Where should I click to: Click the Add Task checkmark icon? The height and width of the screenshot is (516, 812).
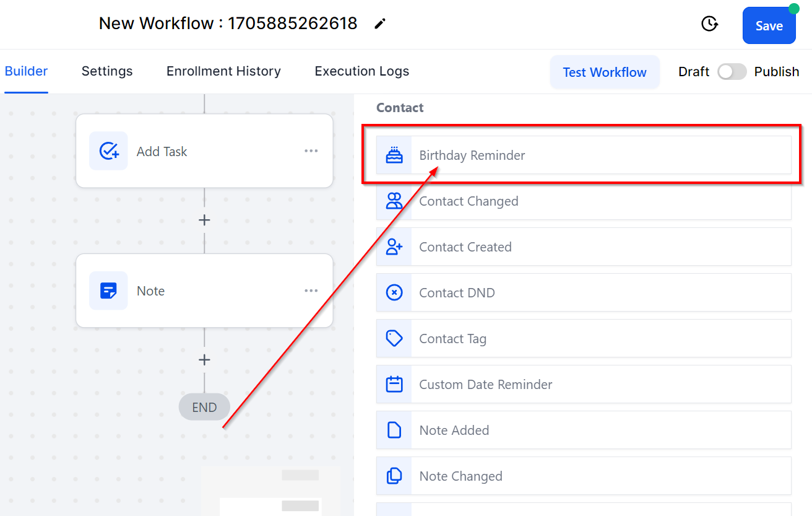pos(109,151)
